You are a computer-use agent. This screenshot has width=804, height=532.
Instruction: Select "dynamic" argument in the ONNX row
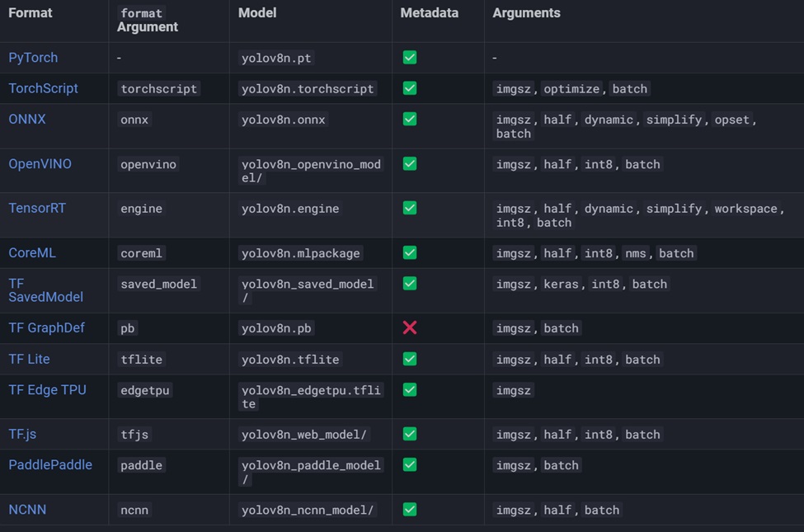pos(609,120)
